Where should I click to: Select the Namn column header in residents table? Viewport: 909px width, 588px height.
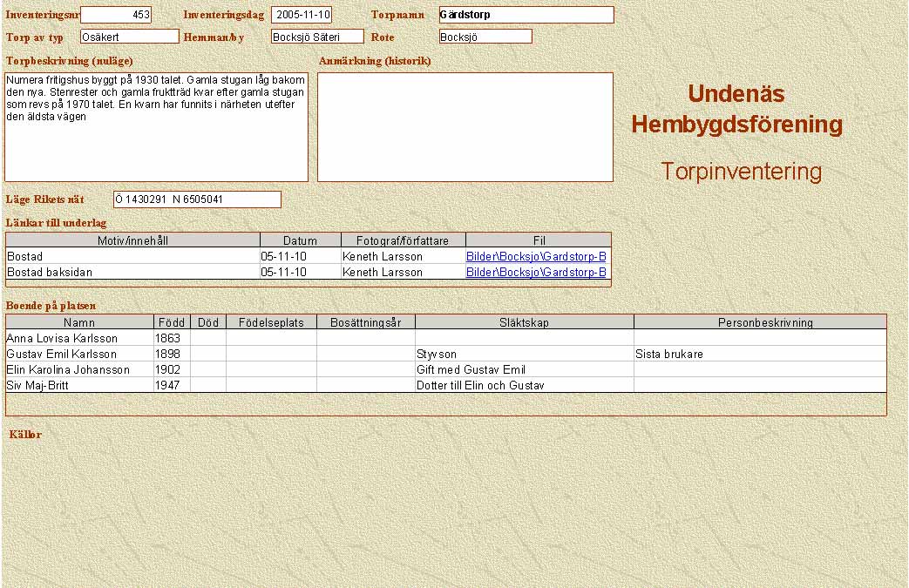tap(80, 322)
